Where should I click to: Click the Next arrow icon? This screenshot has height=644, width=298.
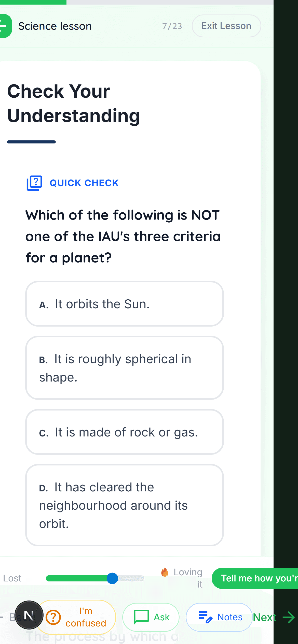[x=289, y=617]
